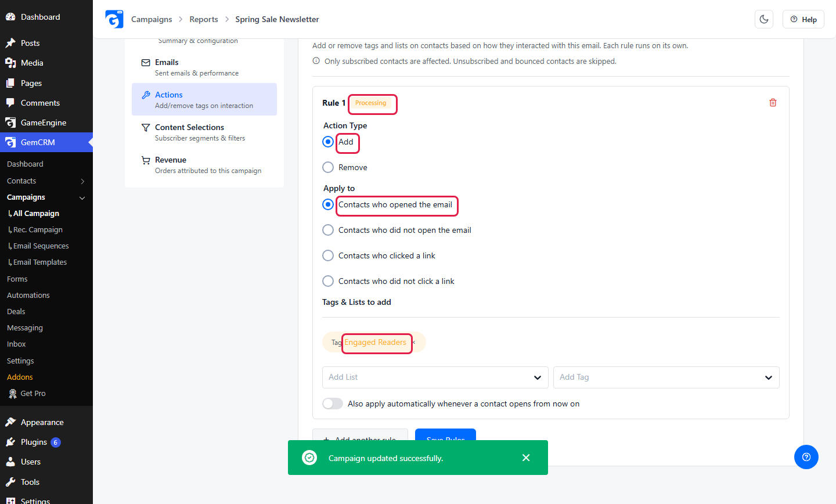The width and height of the screenshot is (836, 504).
Task: Click the Get Pro badge icon
Action: point(13,393)
